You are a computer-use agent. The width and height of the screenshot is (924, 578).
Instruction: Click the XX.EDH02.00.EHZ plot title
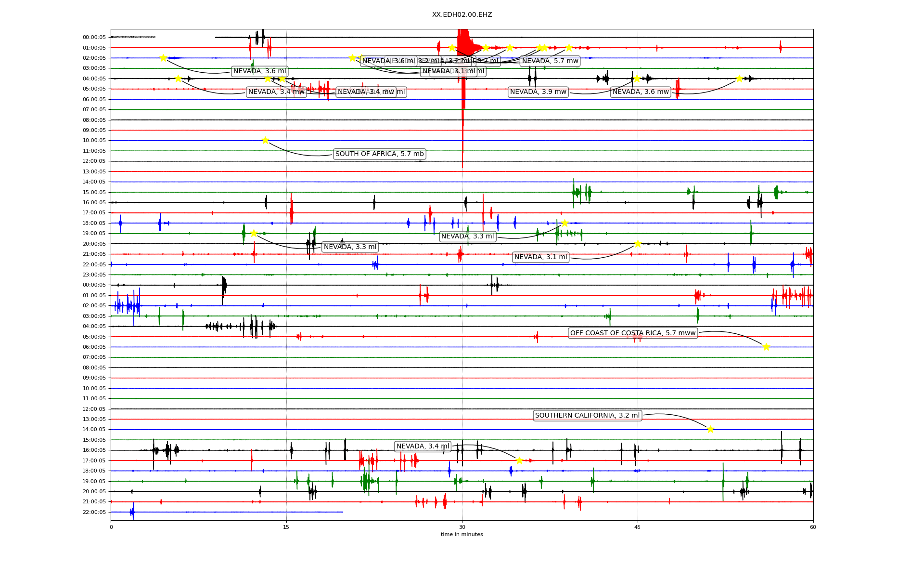462,14
